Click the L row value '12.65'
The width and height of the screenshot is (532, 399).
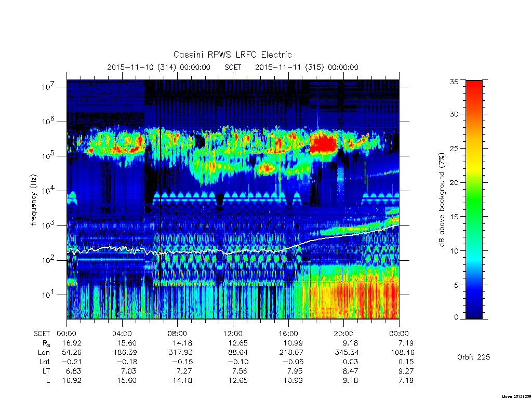[x=238, y=380]
